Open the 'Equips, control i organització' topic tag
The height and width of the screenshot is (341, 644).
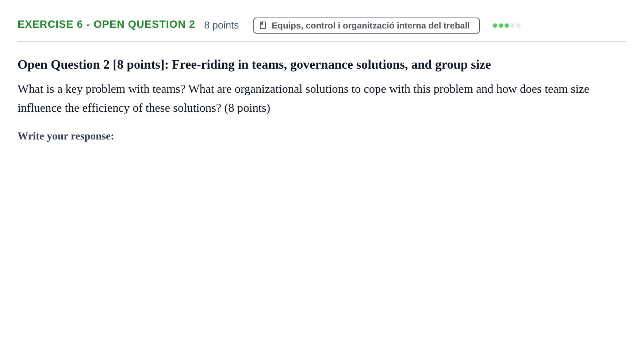click(x=366, y=26)
